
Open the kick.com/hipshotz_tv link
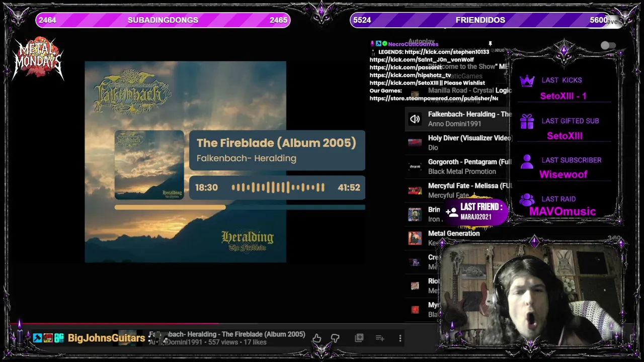410,75
